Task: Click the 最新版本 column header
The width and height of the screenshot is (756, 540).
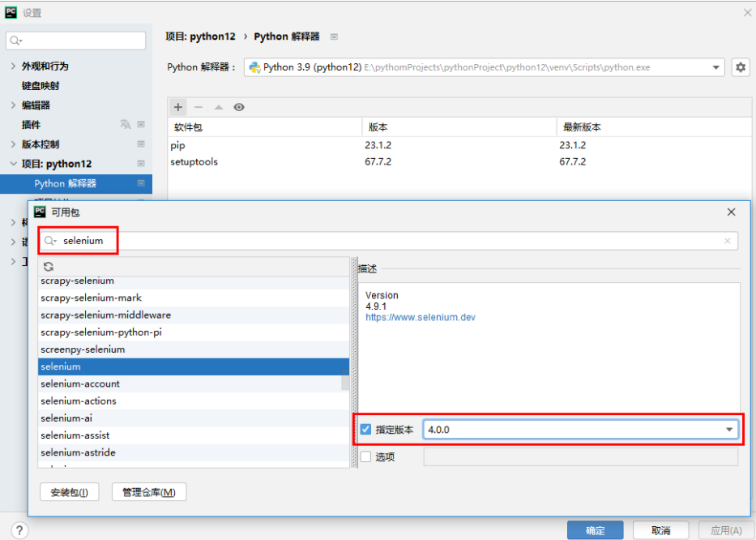Action: (654, 127)
